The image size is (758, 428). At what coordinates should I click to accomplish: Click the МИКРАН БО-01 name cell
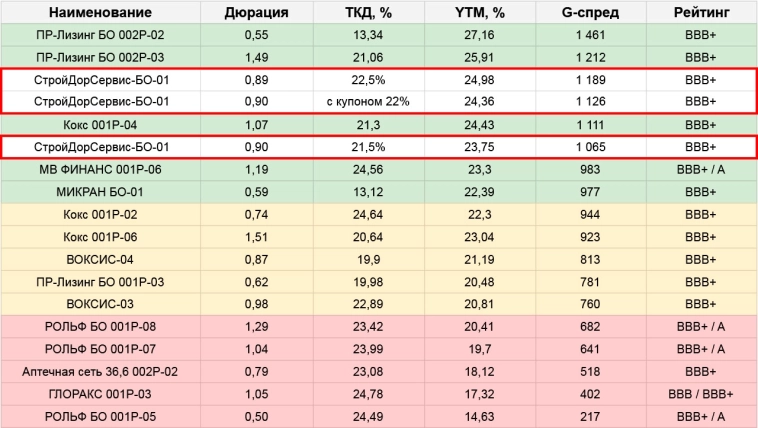pyautogui.click(x=100, y=192)
